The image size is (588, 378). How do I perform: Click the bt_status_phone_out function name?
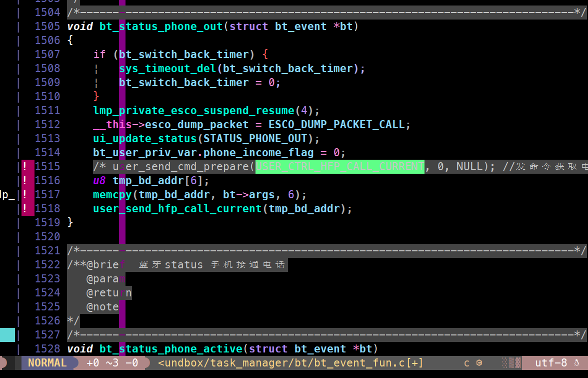pyautogui.click(x=161, y=27)
